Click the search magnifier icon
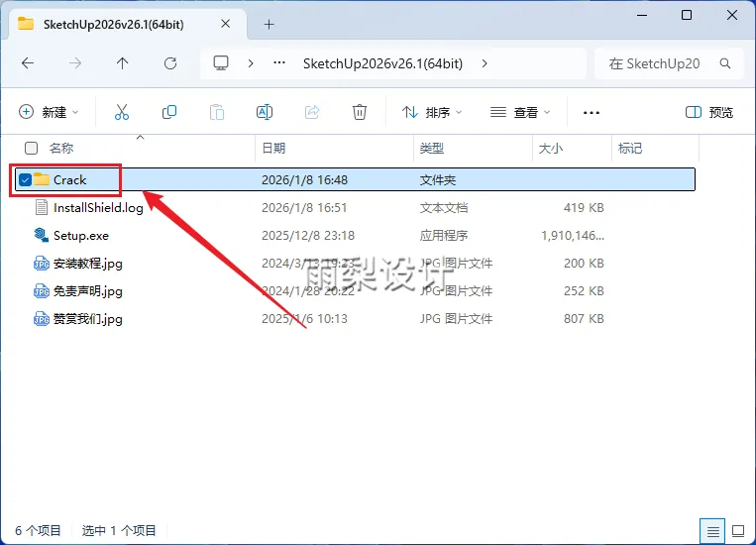 click(x=724, y=63)
